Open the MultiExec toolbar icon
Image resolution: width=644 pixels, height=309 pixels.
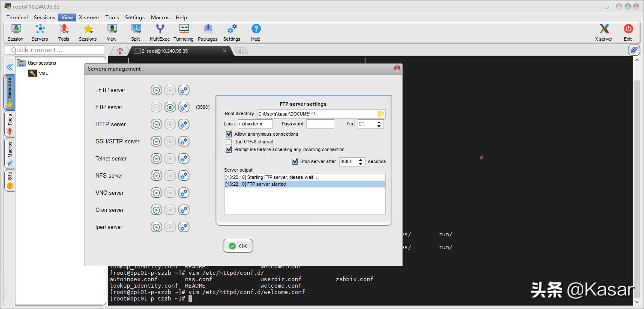pos(160,32)
